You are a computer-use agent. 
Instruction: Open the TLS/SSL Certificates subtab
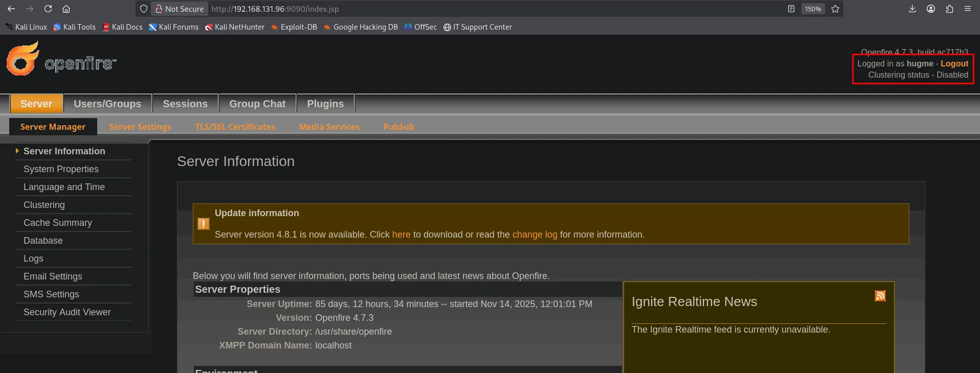tap(235, 127)
